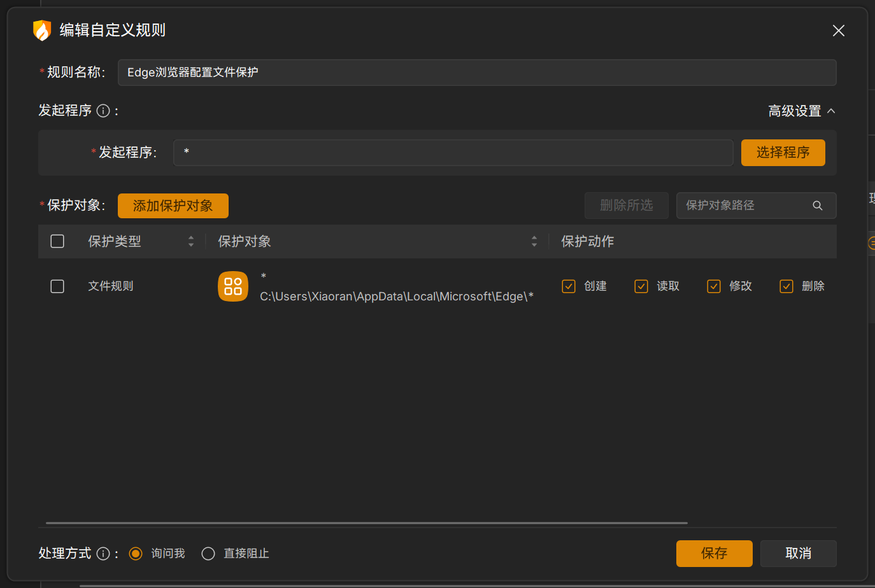875x588 pixels.
Task: Click the 规则名称 input field
Action: tap(476, 73)
